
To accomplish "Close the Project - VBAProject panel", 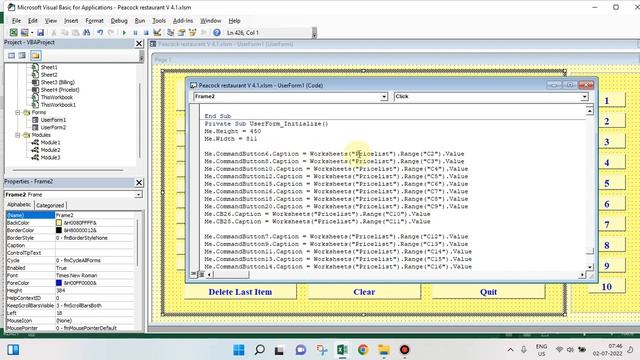I will coord(139,43).
